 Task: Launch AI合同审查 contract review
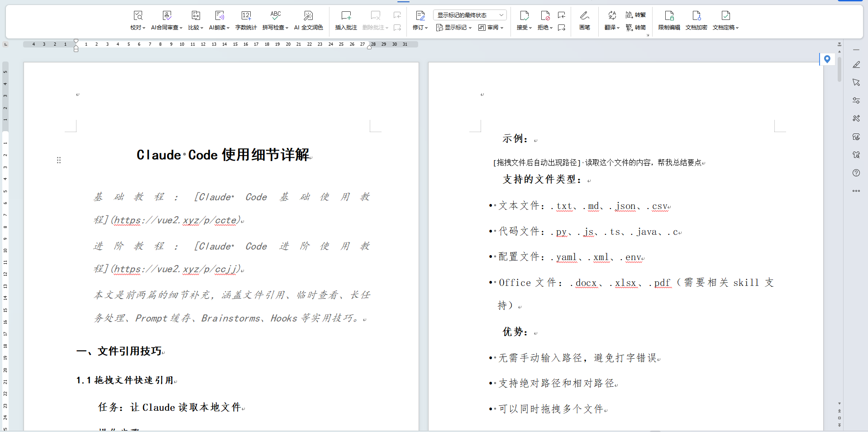[167, 21]
